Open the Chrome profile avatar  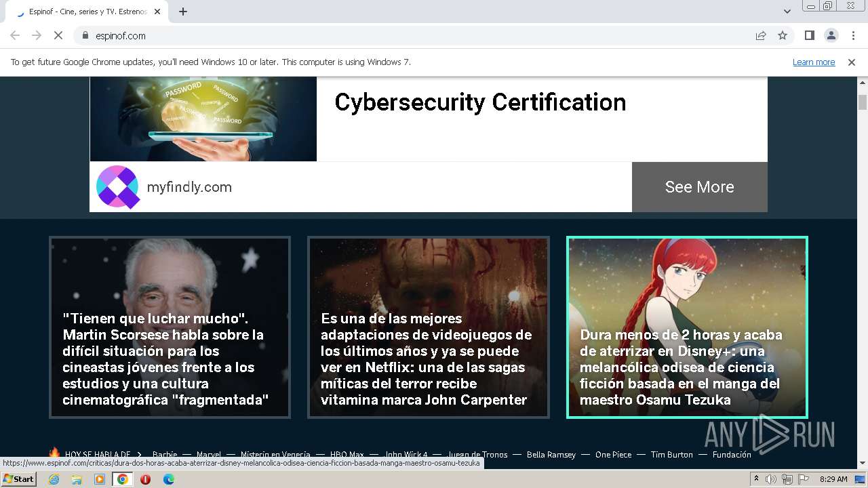(831, 35)
